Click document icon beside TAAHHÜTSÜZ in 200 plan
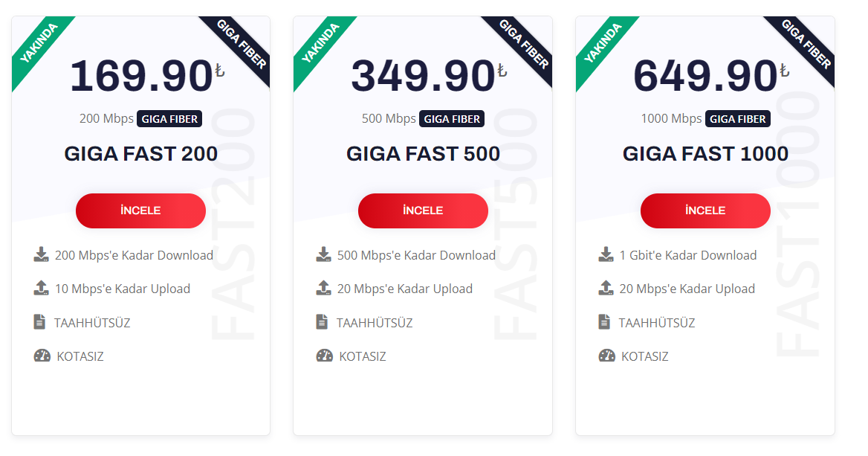The image size is (868, 456). (x=39, y=322)
